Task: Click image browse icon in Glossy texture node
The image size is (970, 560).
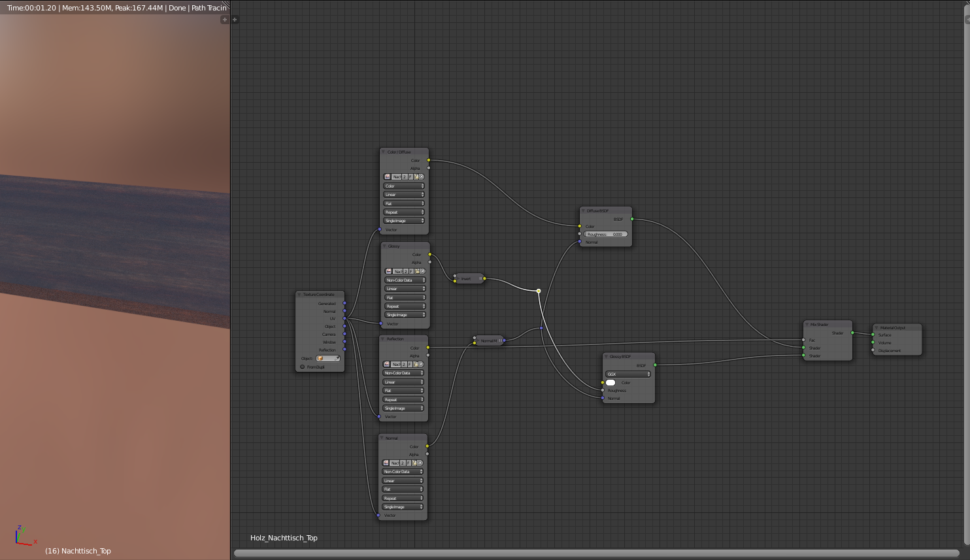Action: (388, 271)
